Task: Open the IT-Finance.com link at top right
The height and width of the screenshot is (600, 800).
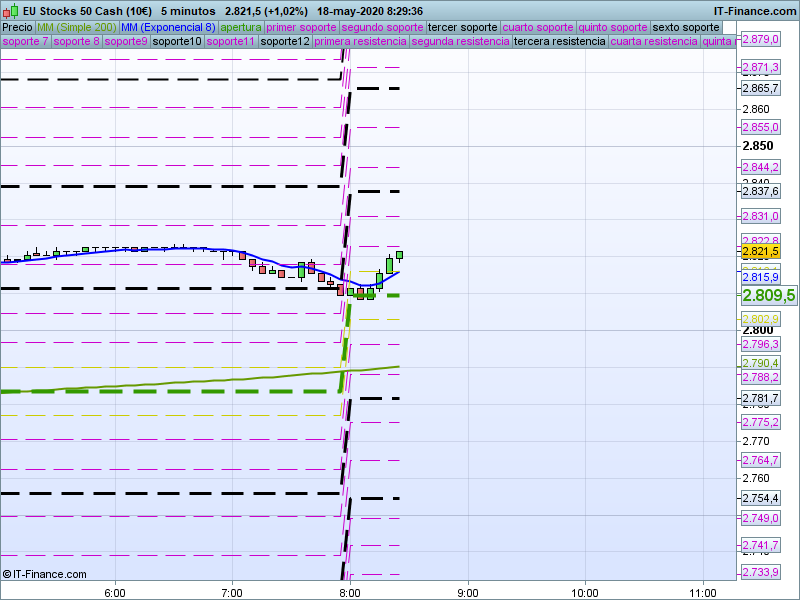Action: tap(756, 11)
